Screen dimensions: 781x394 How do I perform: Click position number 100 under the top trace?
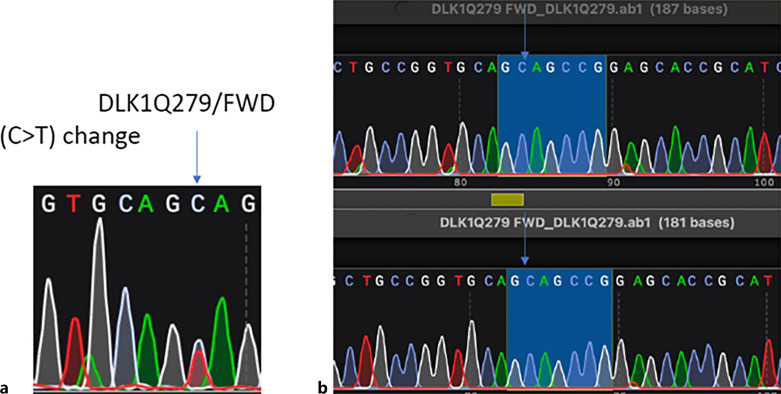coord(764,183)
